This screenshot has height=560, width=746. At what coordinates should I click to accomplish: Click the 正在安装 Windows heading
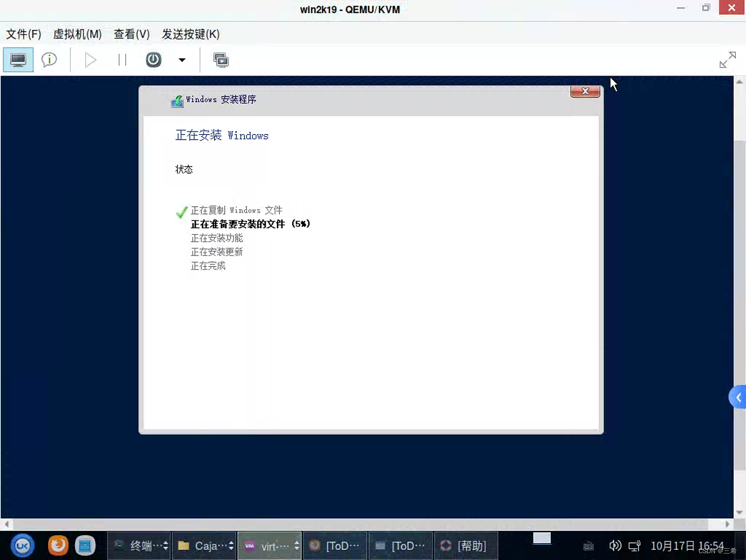222,135
